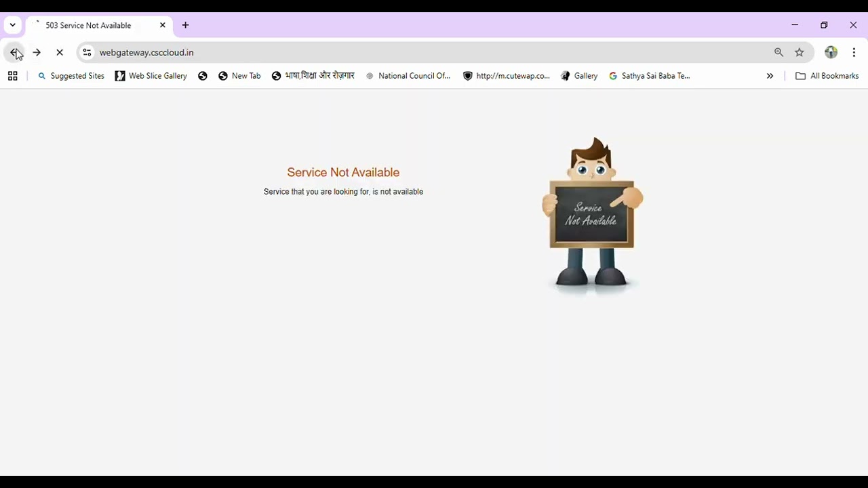The width and height of the screenshot is (868, 488).
Task: Open the zoom magnifier in address bar
Action: [x=778, y=52]
